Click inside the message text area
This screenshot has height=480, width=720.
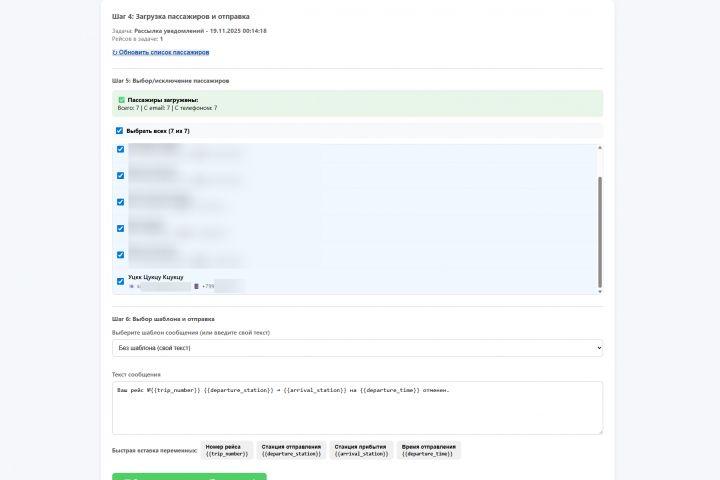(357, 408)
